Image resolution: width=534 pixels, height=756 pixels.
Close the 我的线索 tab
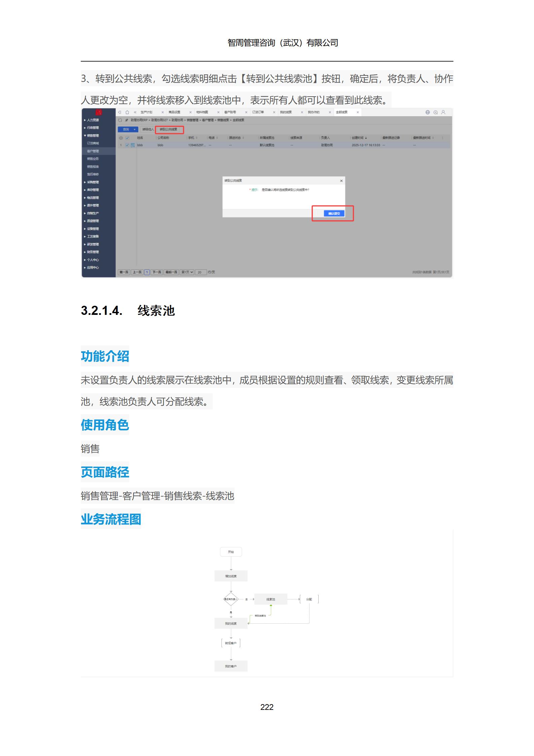click(x=302, y=112)
